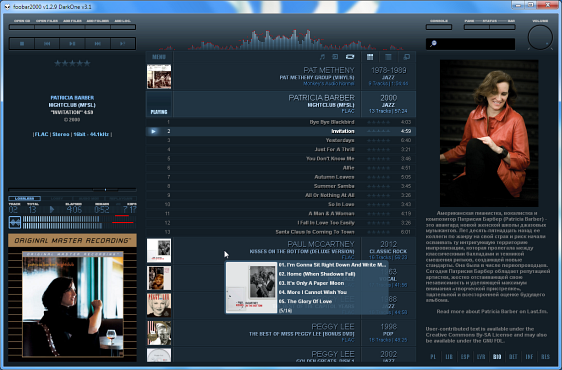
Task: Click the Add Folder button
Action: tap(97, 27)
